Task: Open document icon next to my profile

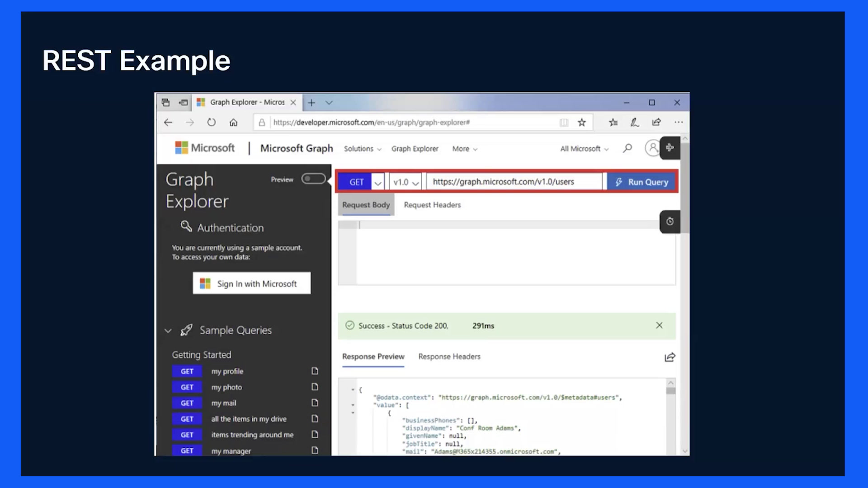Action: [x=315, y=371]
